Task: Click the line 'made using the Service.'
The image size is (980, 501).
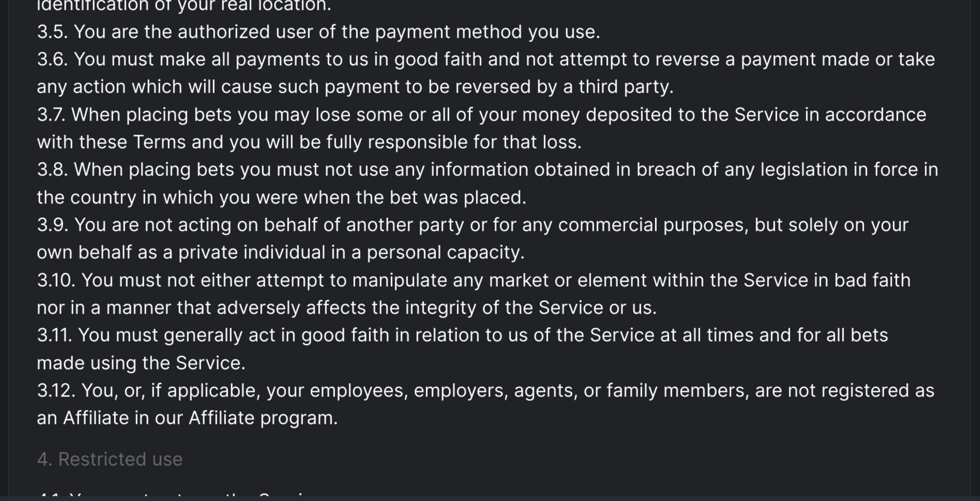Action: (x=141, y=363)
